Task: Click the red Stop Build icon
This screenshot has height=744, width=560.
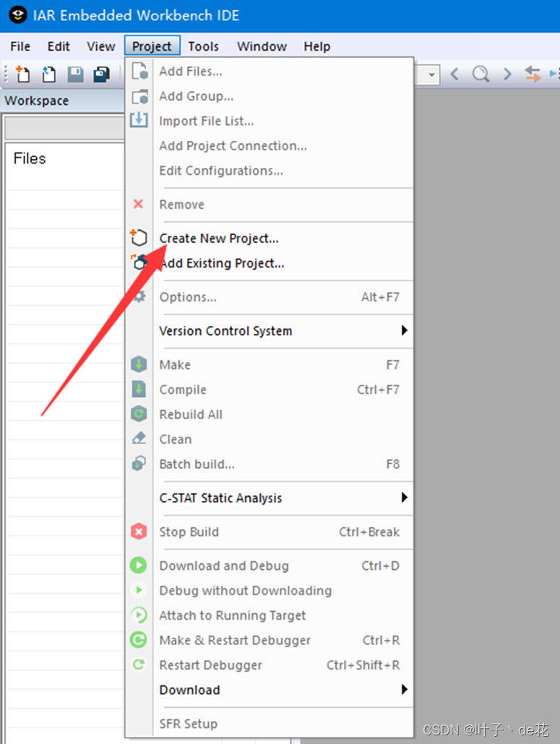Action: pos(139,531)
